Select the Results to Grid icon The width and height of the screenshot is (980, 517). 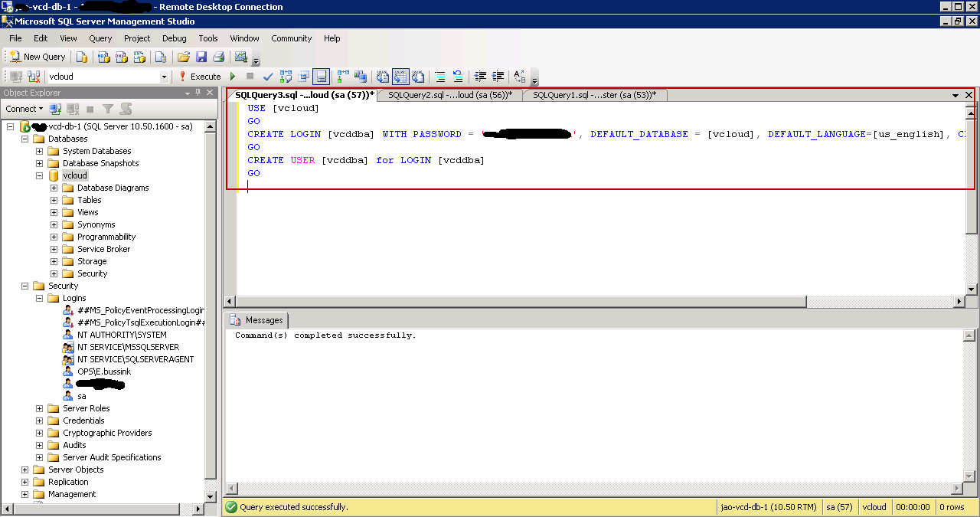[400, 76]
